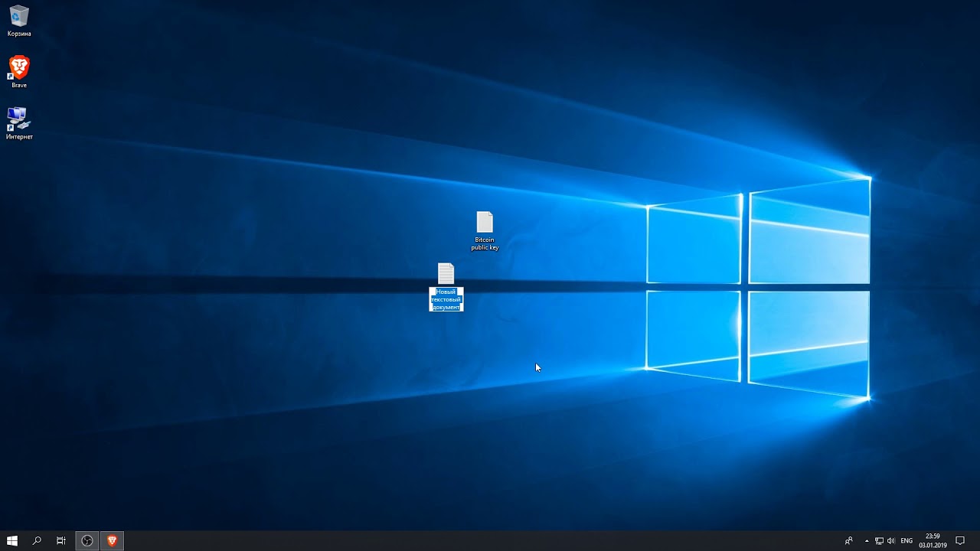980x551 pixels.
Task: Select the Brave browser desktop shortcut
Action: click(19, 72)
